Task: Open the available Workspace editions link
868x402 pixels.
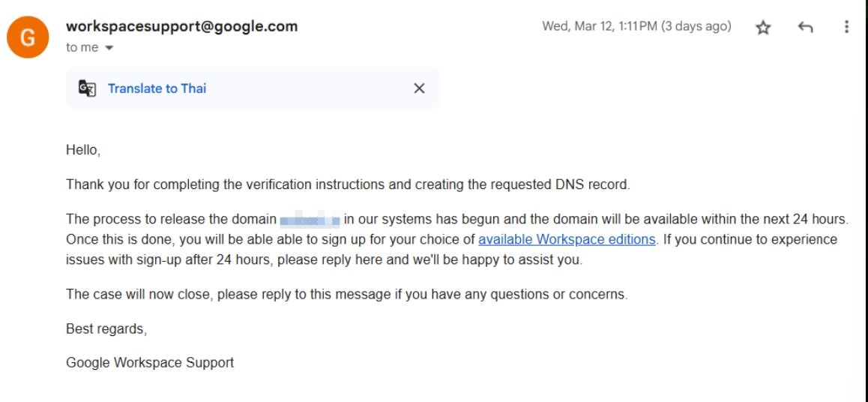Action: tap(567, 240)
